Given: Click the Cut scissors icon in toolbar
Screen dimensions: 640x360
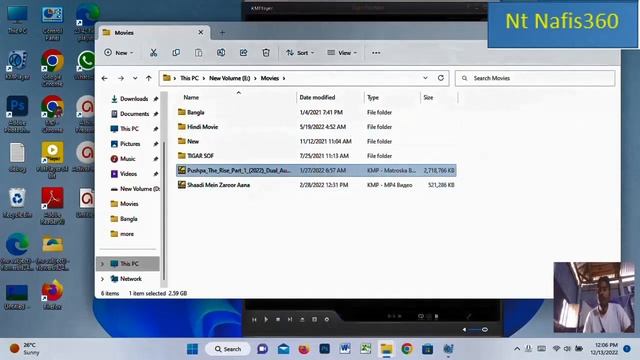Looking at the screenshot, I should (153, 53).
